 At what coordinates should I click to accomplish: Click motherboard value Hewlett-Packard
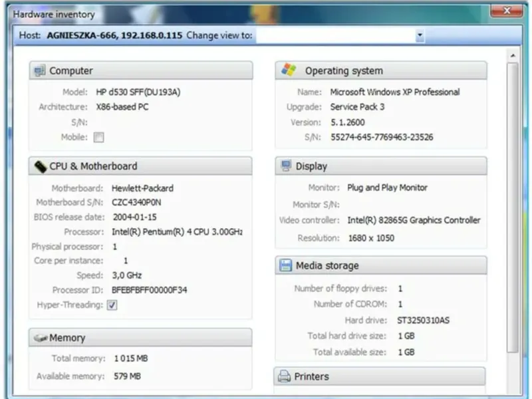pos(142,188)
